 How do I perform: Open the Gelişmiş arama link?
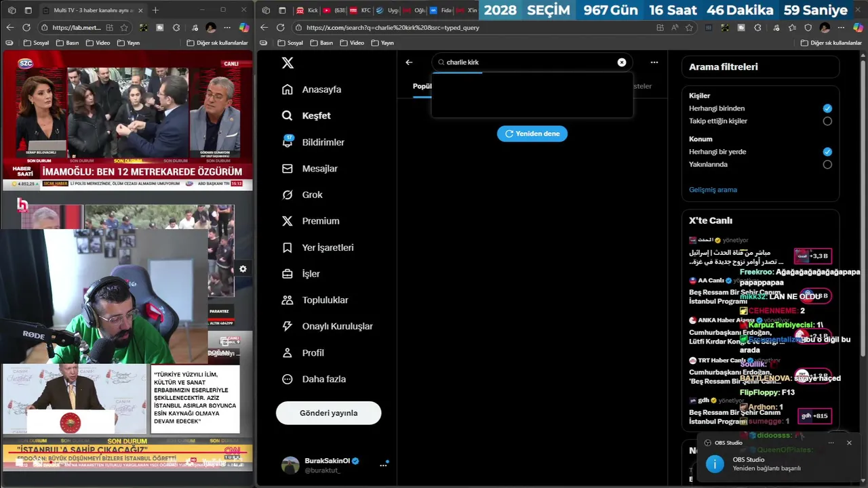point(713,190)
